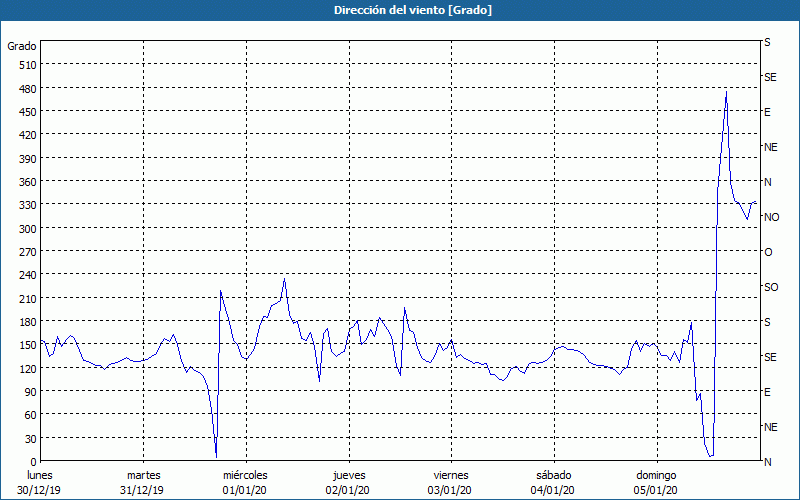
Task: Select the 'O' compass direction label
Action: tap(768, 253)
